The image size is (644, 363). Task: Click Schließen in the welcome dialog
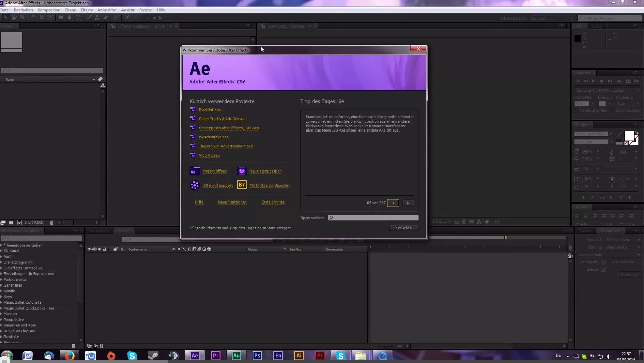click(404, 228)
